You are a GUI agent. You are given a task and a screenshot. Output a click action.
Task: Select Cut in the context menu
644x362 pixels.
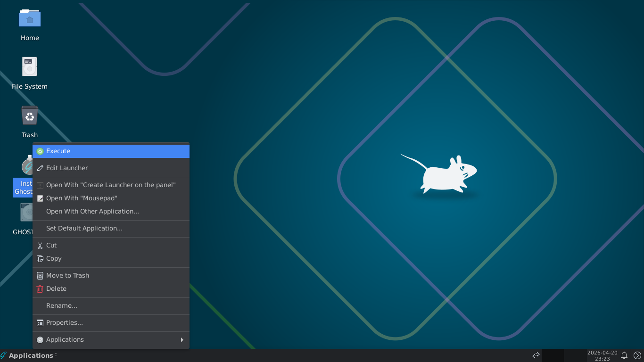[x=111, y=246]
